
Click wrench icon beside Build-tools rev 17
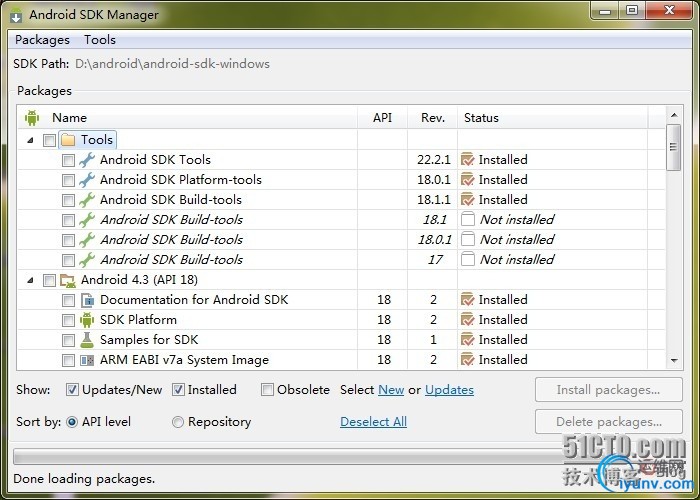[87, 260]
